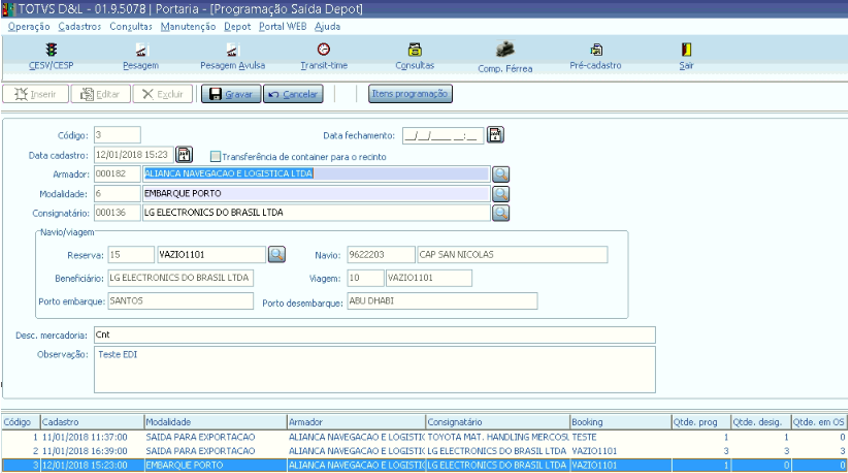The width and height of the screenshot is (848, 473).
Task: Click the Gravar save button
Action: click(x=231, y=94)
